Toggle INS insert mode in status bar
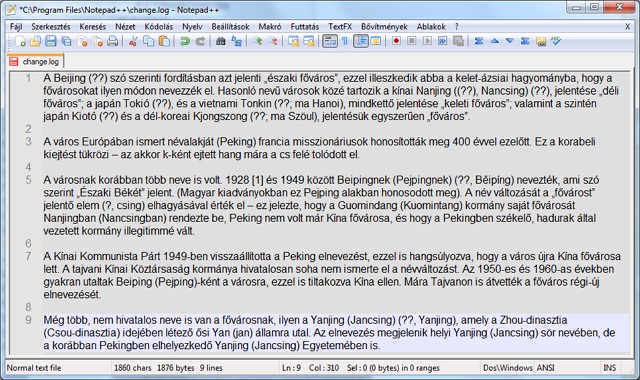This screenshot has height=380, width=640. 609,368
